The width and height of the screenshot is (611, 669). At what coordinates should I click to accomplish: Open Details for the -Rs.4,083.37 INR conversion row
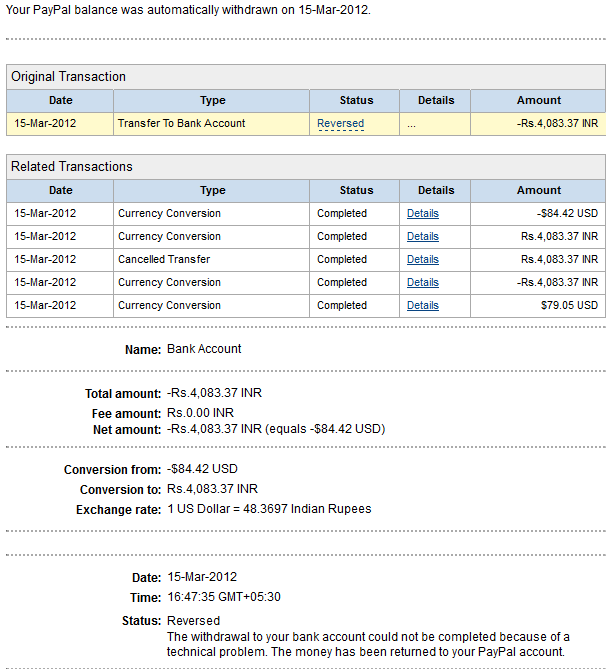(x=422, y=283)
